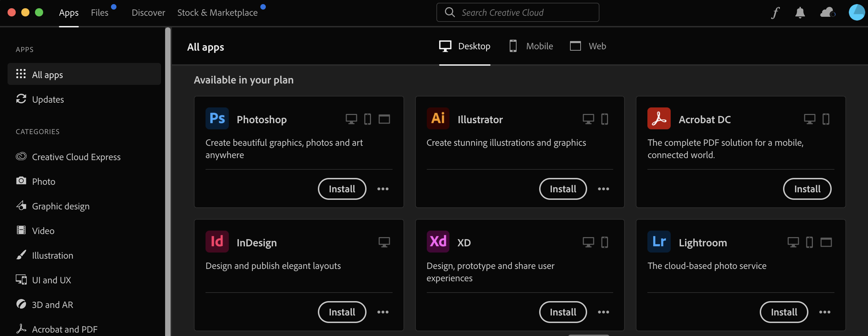Screen dimensions: 868x336
Task: Open the account profile avatar
Action: pyautogui.click(x=857, y=12)
